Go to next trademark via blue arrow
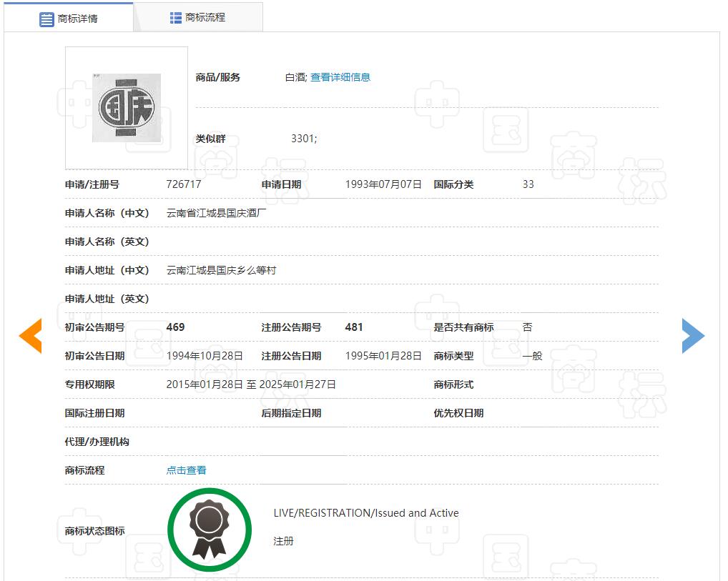 693,336
